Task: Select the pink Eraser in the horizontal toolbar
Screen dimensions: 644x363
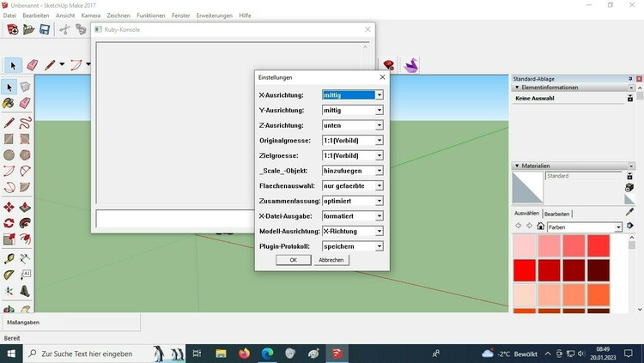Action: click(x=32, y=65)
